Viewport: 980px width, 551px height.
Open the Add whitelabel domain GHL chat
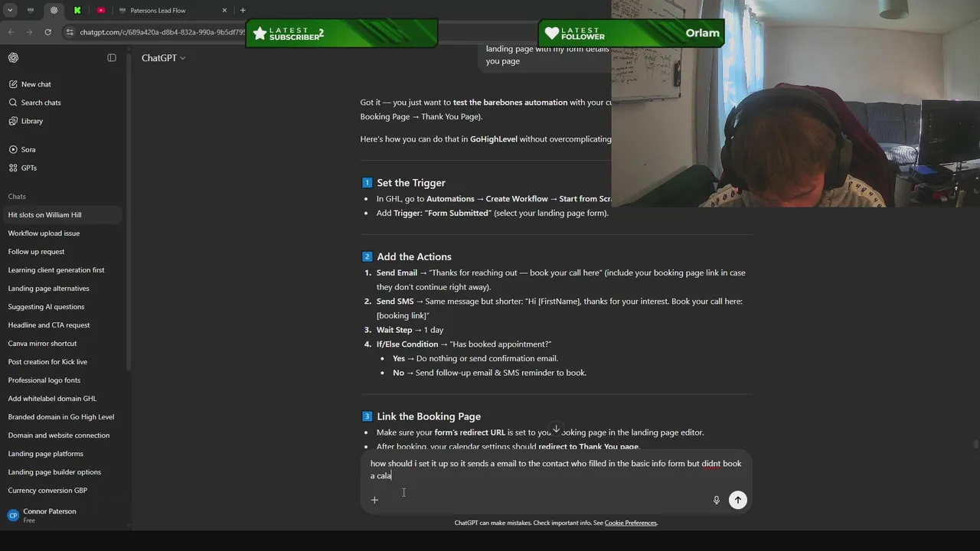click(61, 399)
